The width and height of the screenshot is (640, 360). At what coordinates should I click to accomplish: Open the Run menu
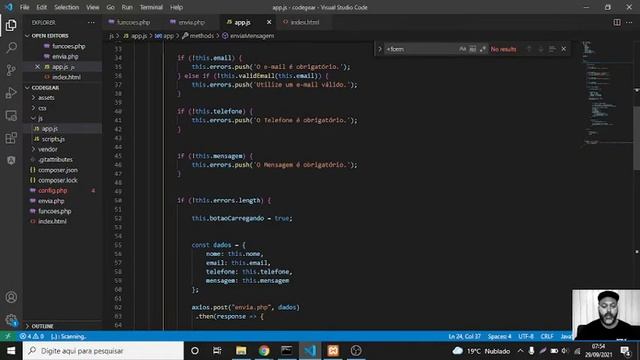pos(127,7)
